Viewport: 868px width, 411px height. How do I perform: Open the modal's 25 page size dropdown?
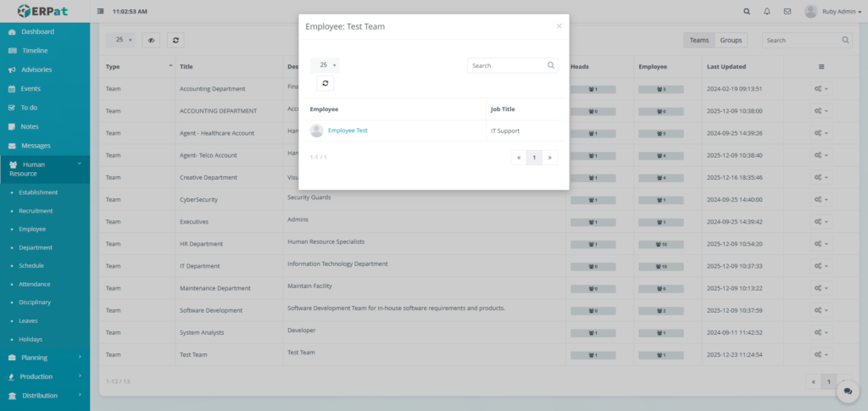(325, 65)
